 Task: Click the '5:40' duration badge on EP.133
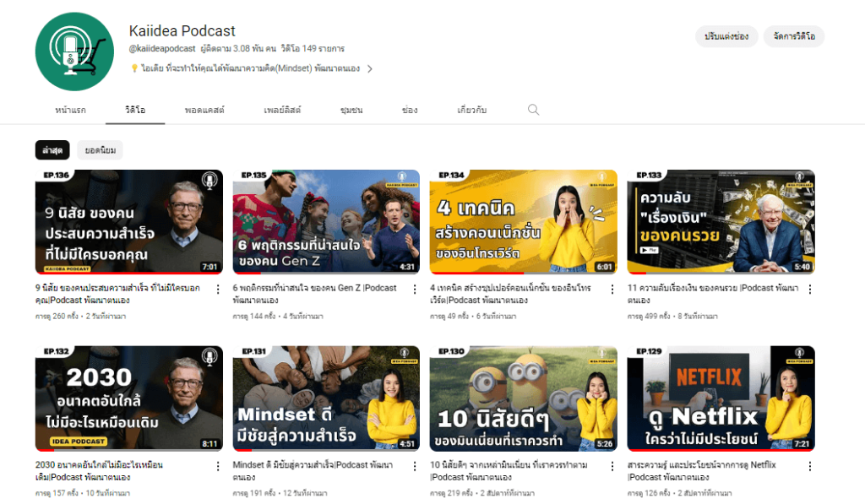(802, 267)
